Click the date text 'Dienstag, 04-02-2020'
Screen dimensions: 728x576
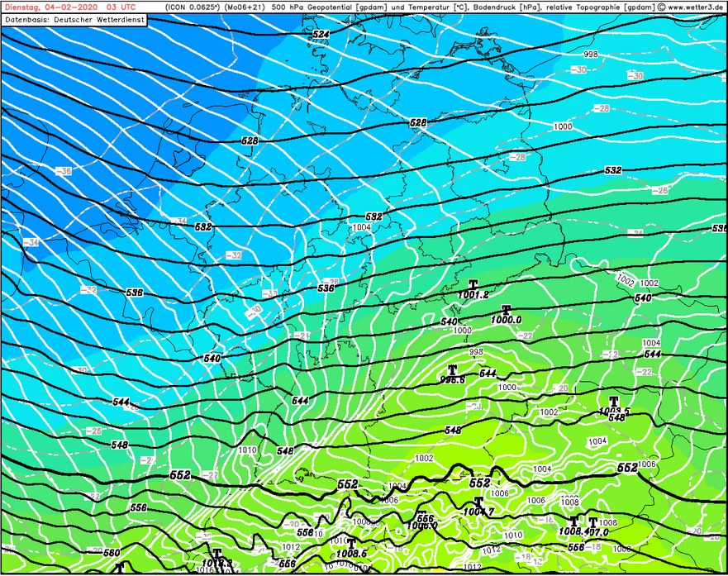coord(51,7)
